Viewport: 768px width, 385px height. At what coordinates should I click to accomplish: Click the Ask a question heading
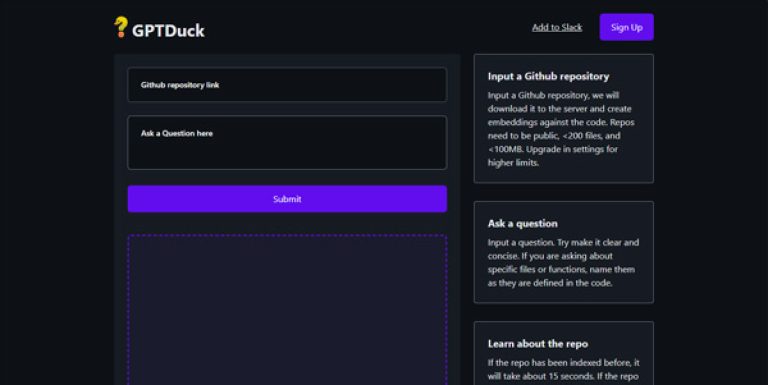click(522, 223)
